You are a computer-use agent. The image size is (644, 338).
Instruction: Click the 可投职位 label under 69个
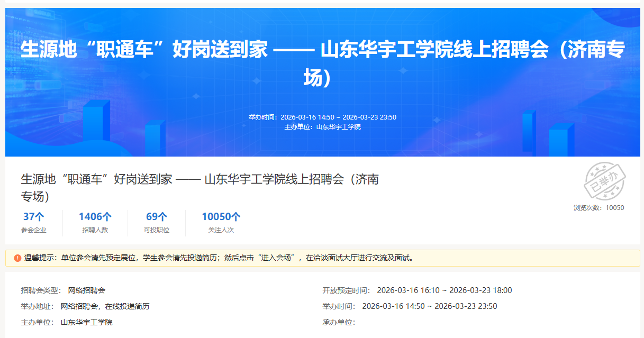coord(157,230)
